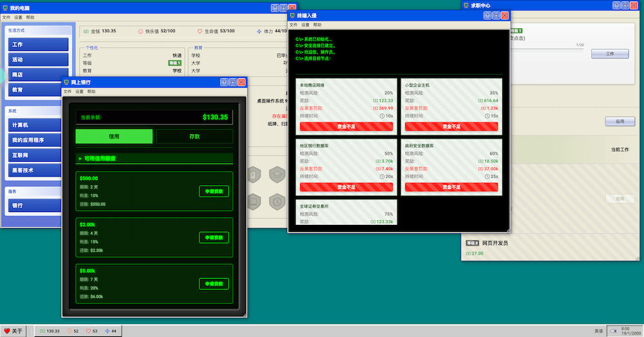The height and width of the screenshot is (337, 644).
Task: Open 黑客技术 in the system sidebar
Action: click(38, 170)
